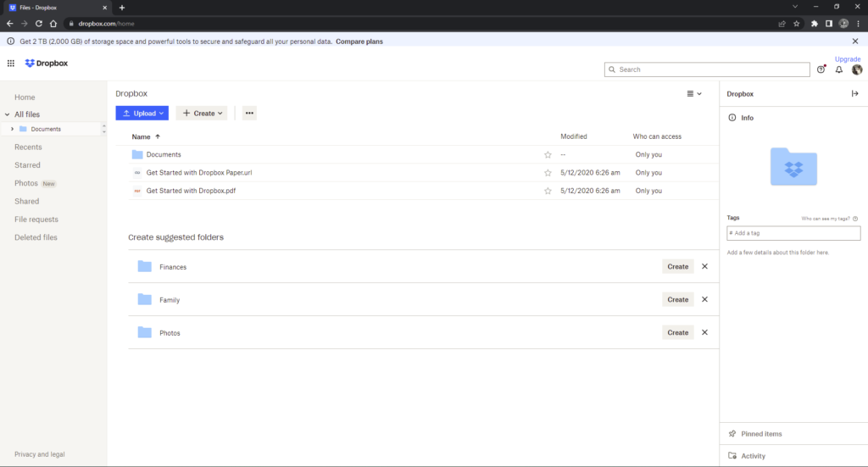Create the suggested Finances folder

tap(677, 267)
